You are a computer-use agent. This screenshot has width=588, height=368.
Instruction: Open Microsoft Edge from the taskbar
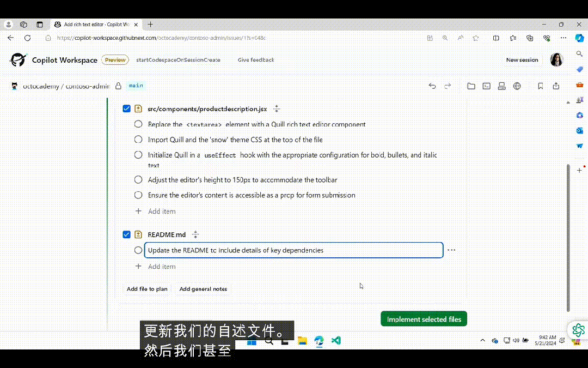[x=319, y=341]
